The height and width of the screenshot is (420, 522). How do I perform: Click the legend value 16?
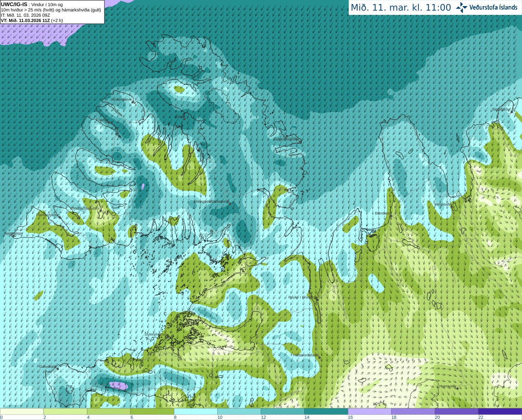[x=350, y=417]
